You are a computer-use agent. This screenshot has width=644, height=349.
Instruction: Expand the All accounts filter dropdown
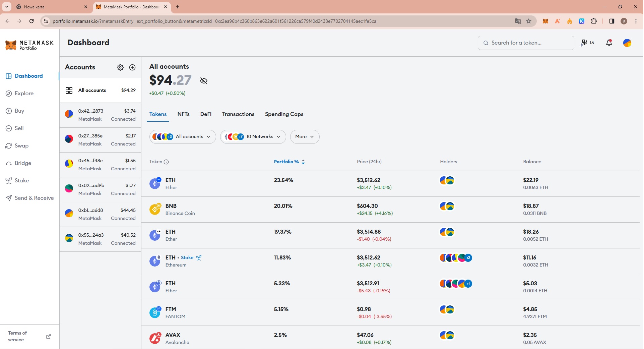coord(183,137)
